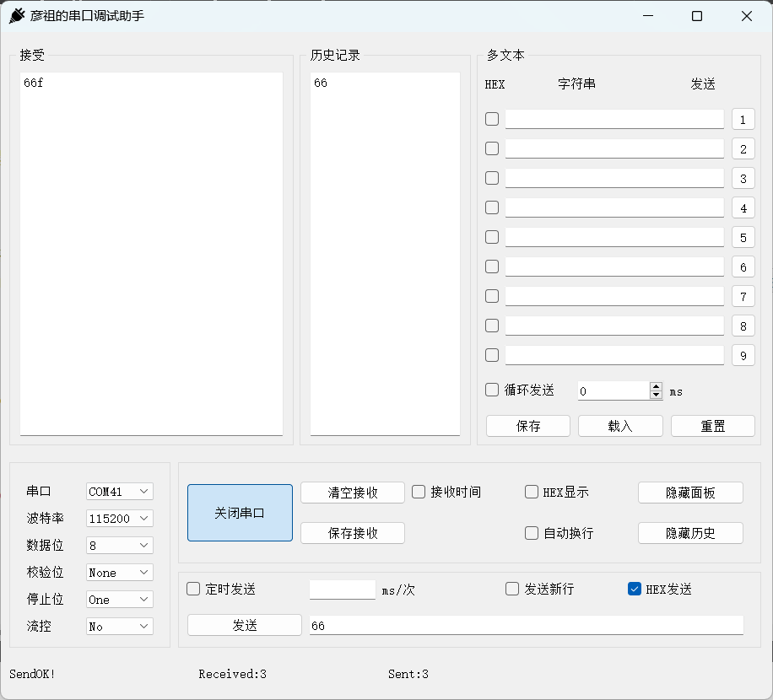Increase loop interval with stepper up arrow

pyautogui.click(x=657, y=387)
